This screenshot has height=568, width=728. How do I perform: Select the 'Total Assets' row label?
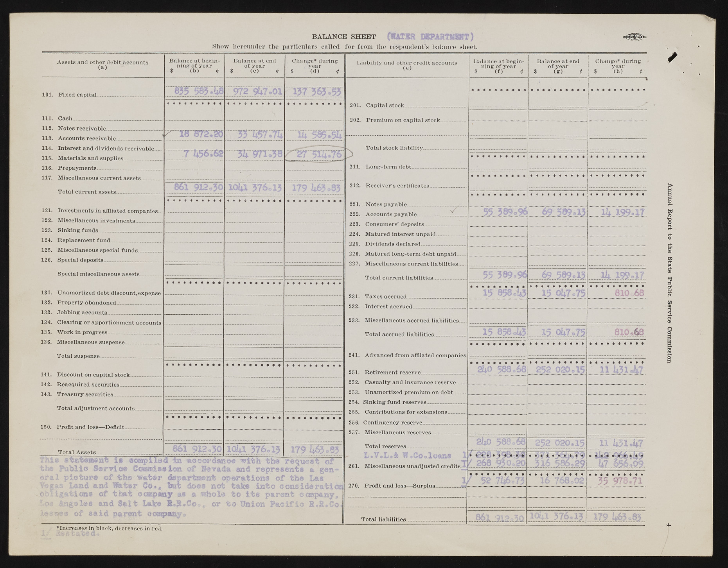(77, 452)
